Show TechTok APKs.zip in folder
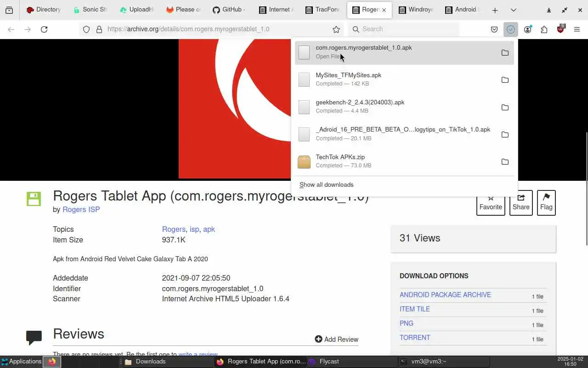The image size is (588, 368). 505,161
